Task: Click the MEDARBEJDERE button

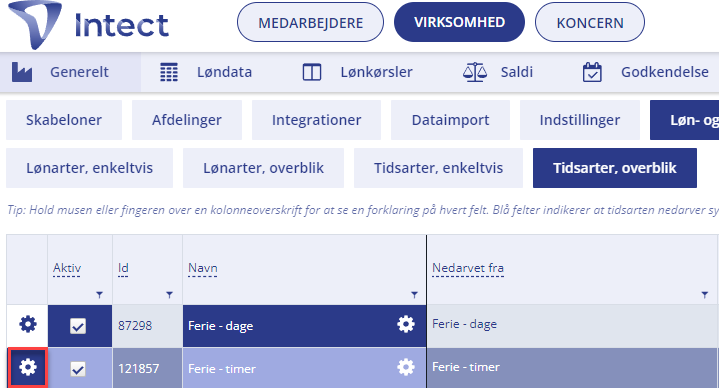Action: (310, 22)
